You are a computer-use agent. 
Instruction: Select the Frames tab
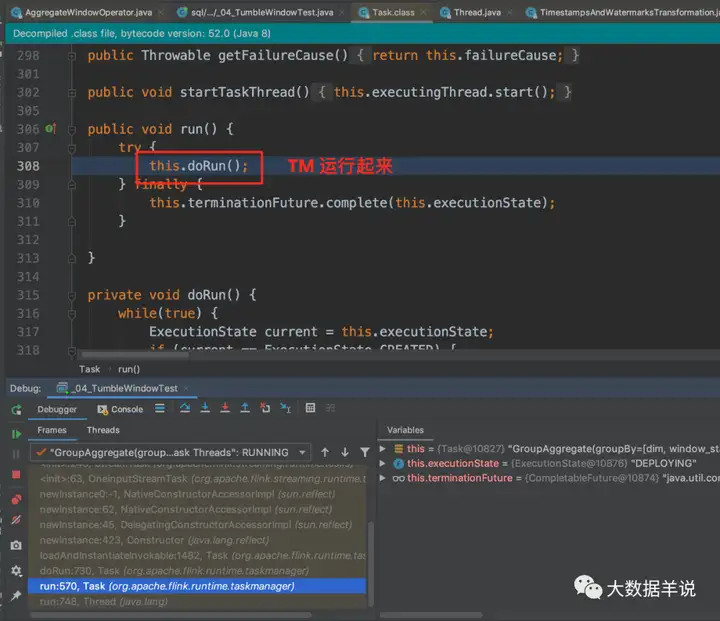51,430
